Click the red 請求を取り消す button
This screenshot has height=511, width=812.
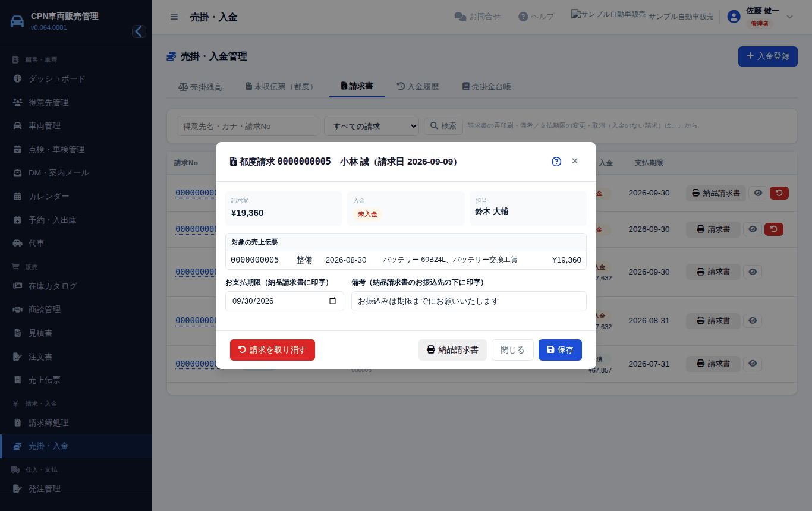[272, 350]
